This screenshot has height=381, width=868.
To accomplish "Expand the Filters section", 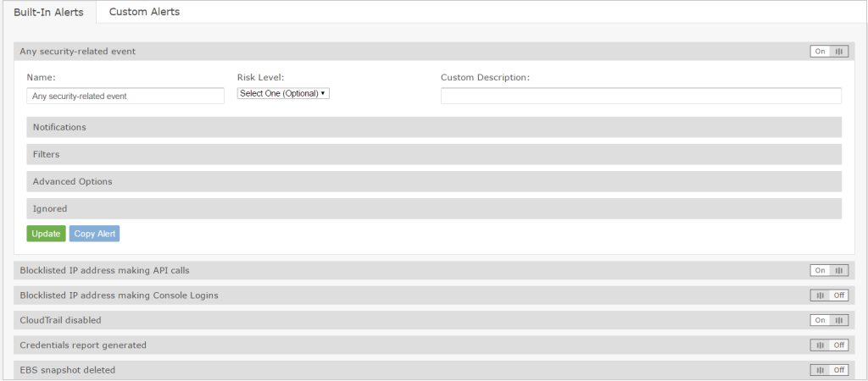I will click(433, 154).
